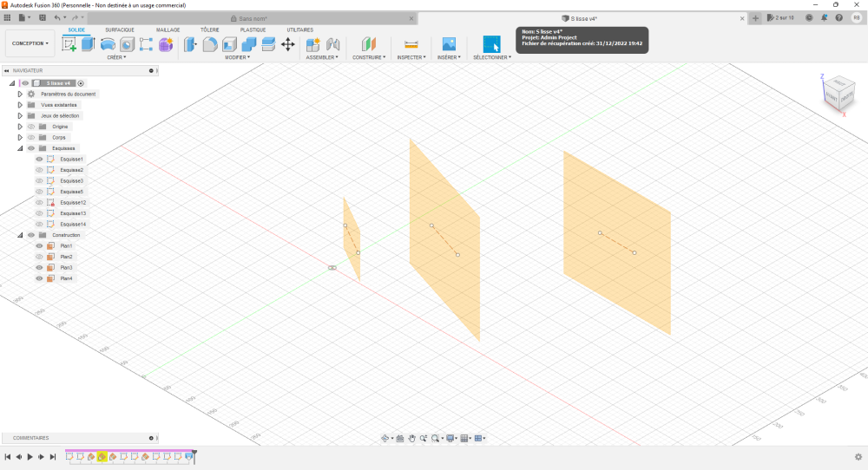Expand the Origine folder in browser
Image resolution: width=868 pixels, height=470 pixels.
click(x=19, y=127)
